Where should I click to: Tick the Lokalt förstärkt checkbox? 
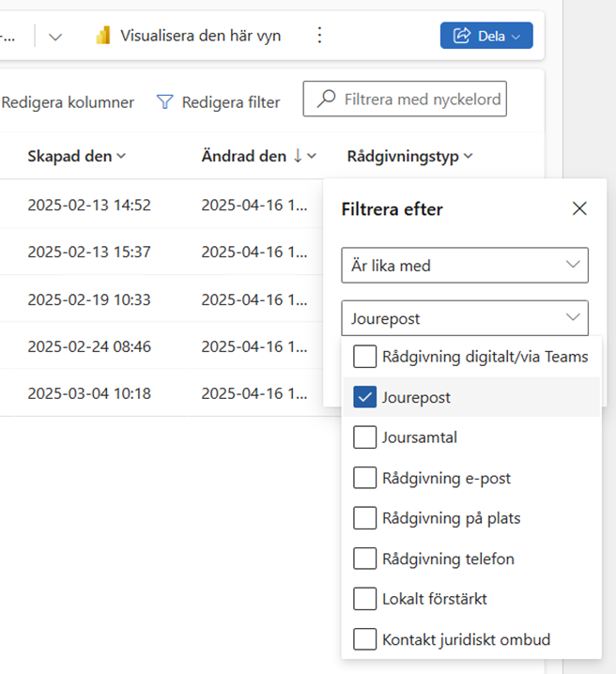(364, 599)
